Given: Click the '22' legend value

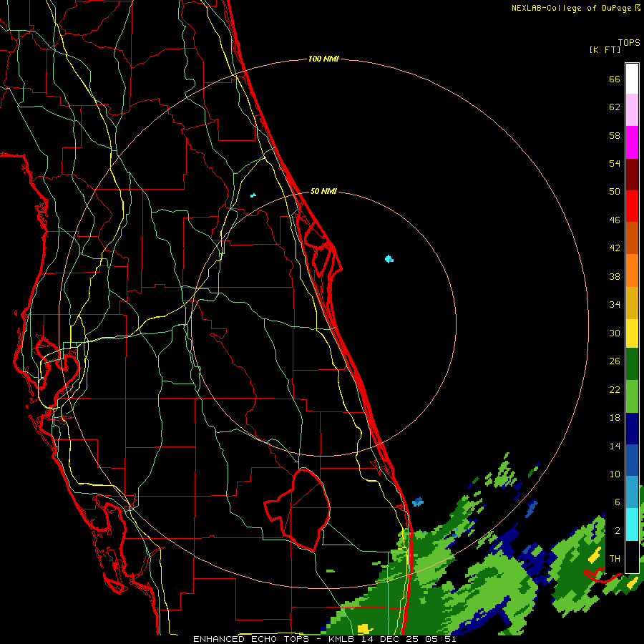Looking at the screenshot, I should tap(615, 389).
